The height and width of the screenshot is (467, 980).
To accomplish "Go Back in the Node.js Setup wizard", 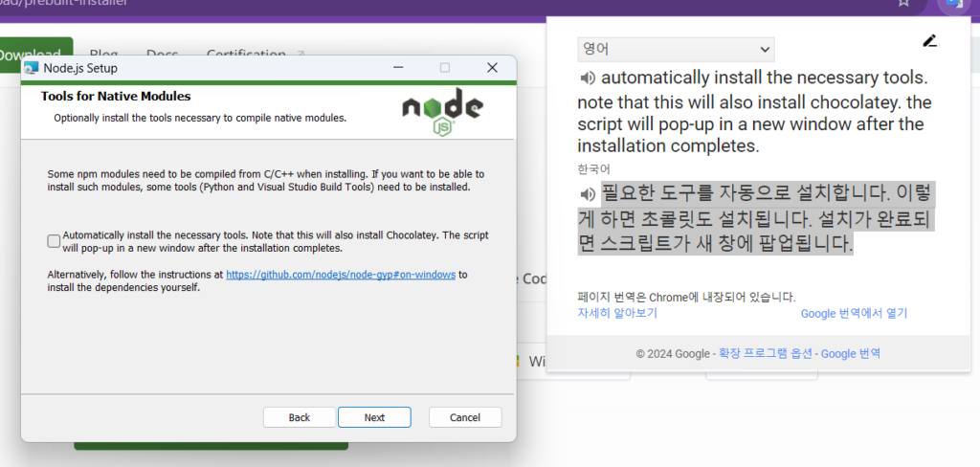I will (300, 417).
